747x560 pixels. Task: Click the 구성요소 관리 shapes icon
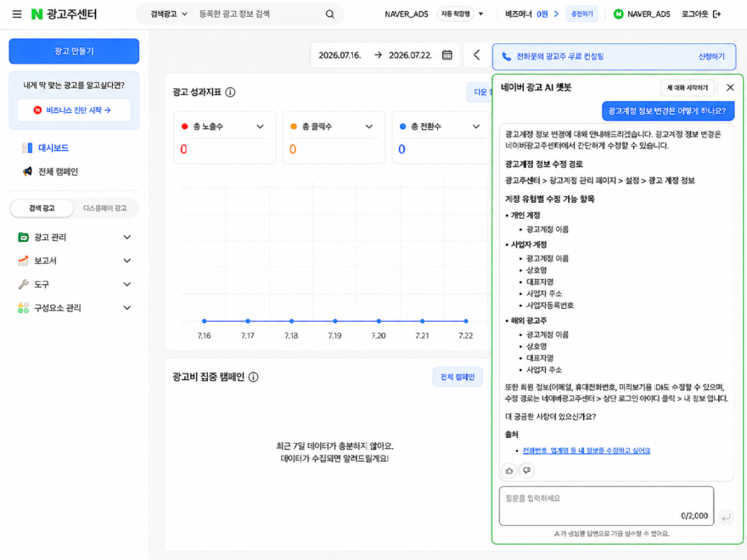coord(24,308)
